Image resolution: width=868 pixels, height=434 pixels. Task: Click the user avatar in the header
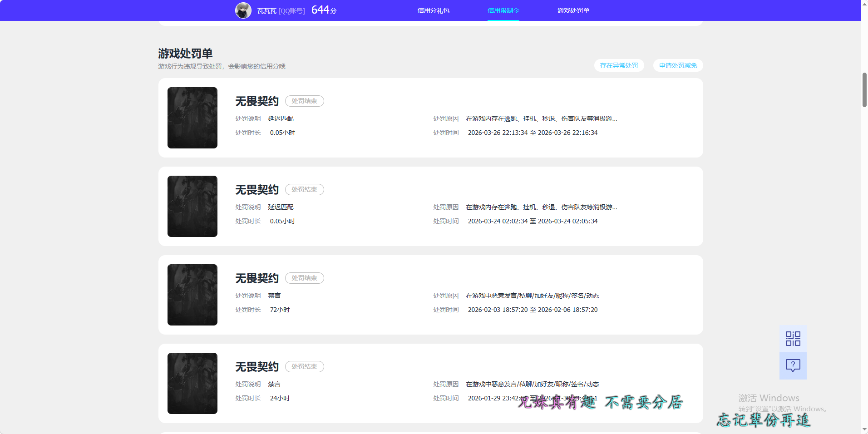[243, 10]
